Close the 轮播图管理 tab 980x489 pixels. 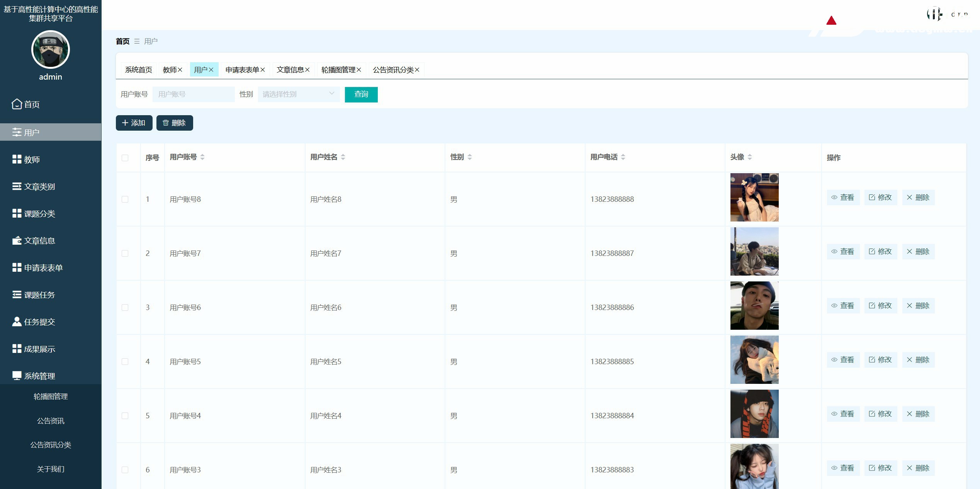tap(359, 70)
